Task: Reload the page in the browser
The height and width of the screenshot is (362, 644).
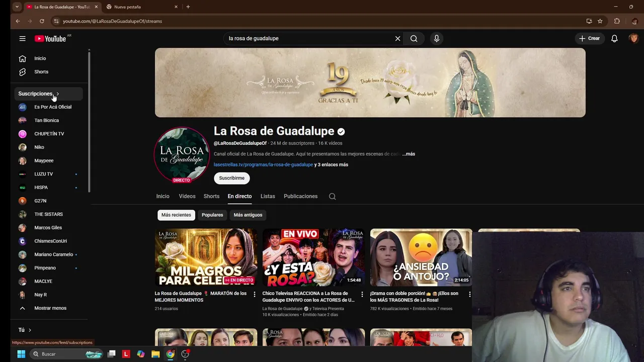Action: pyautogui.click(x=42, y=21)
